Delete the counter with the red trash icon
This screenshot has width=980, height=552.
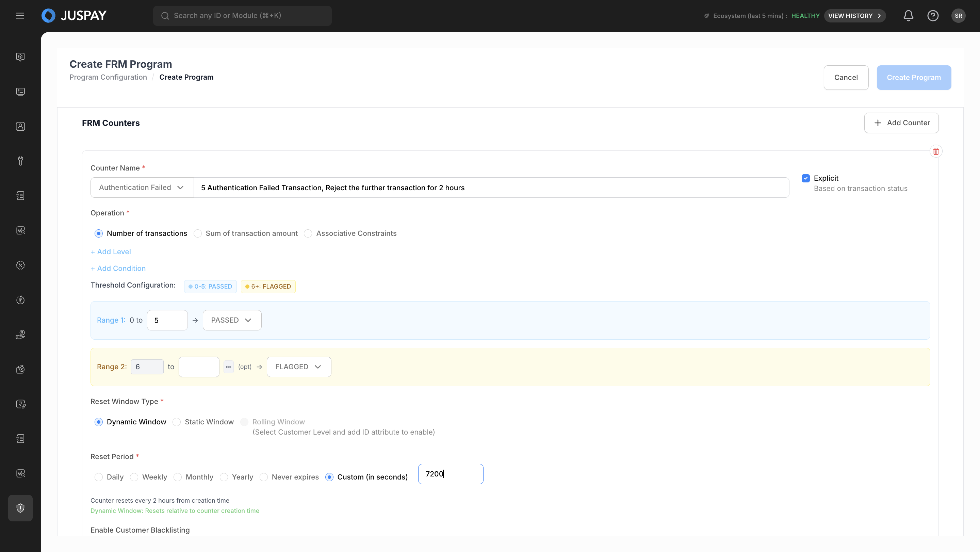935,151
